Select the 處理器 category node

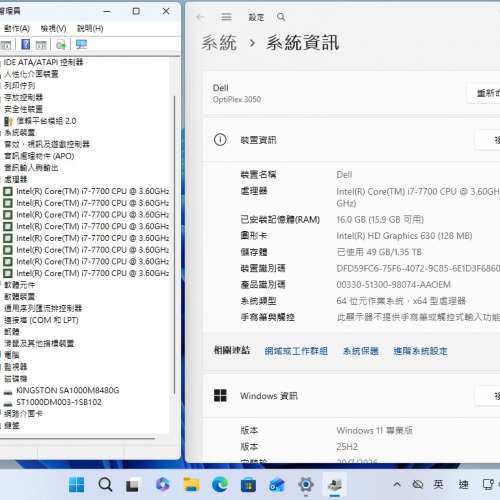tap(16, 179)
